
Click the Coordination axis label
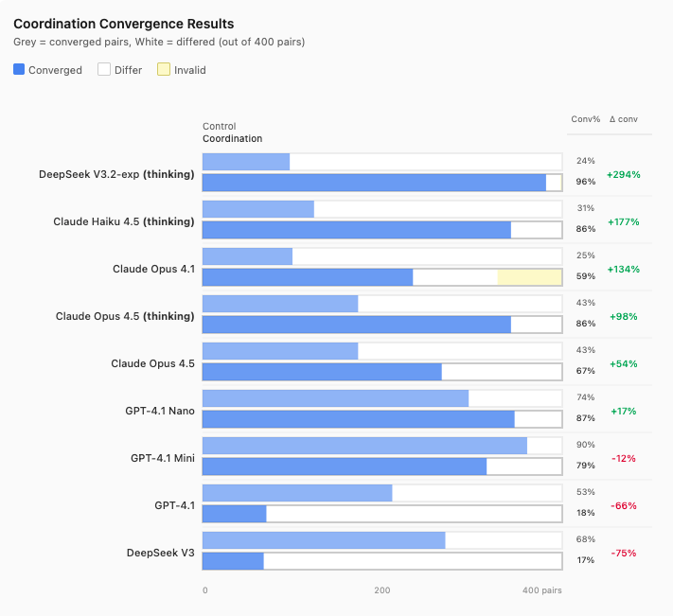click(232, 138)
